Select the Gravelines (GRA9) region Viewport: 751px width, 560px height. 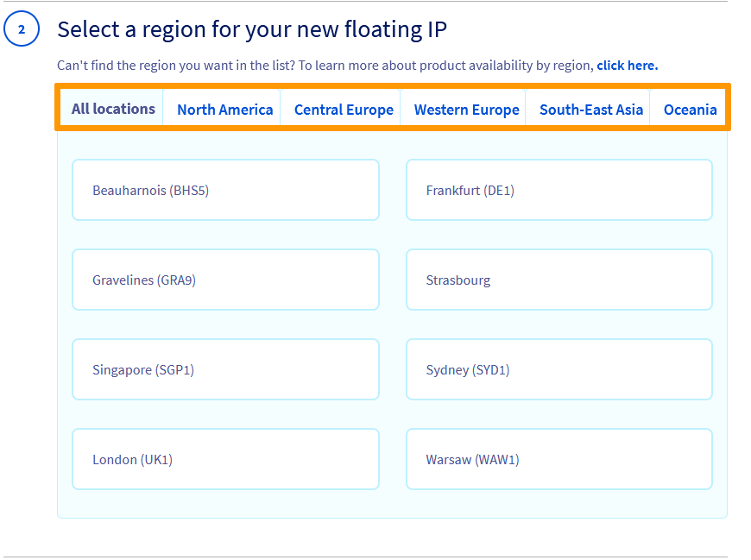pyautogui.click(x=225, y=280)
